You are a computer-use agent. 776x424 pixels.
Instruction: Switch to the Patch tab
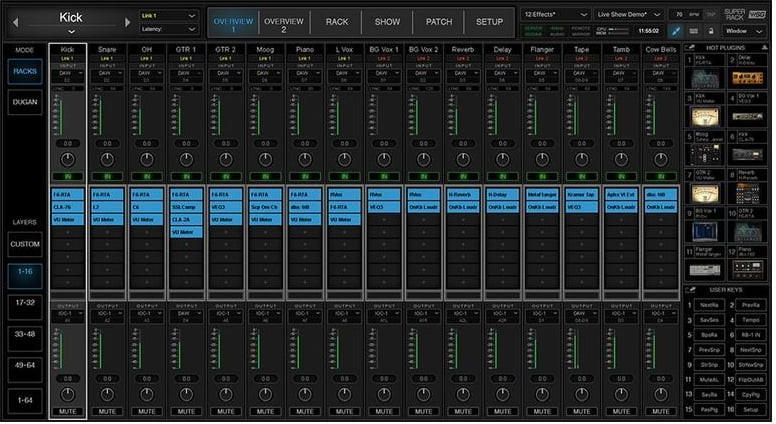(x=438, y=21)
